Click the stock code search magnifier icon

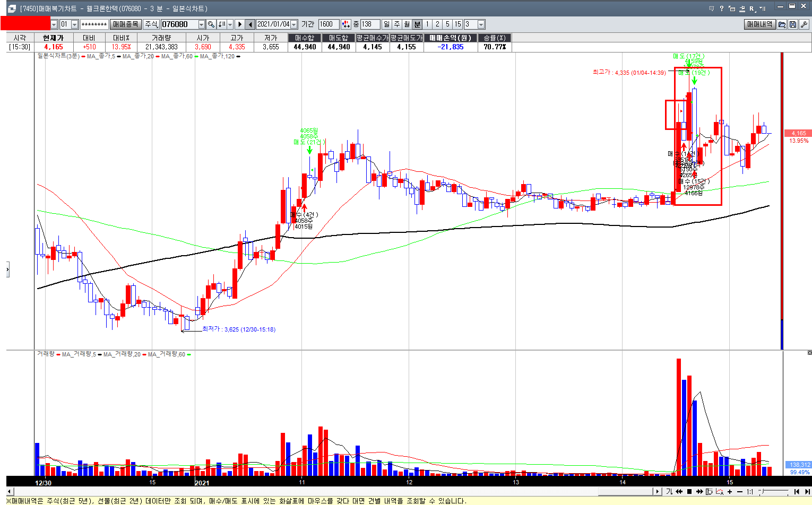211,24
